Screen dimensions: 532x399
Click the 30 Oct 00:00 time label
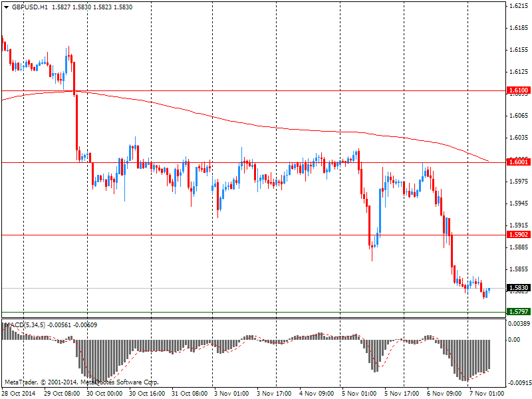tap(104, 394)
